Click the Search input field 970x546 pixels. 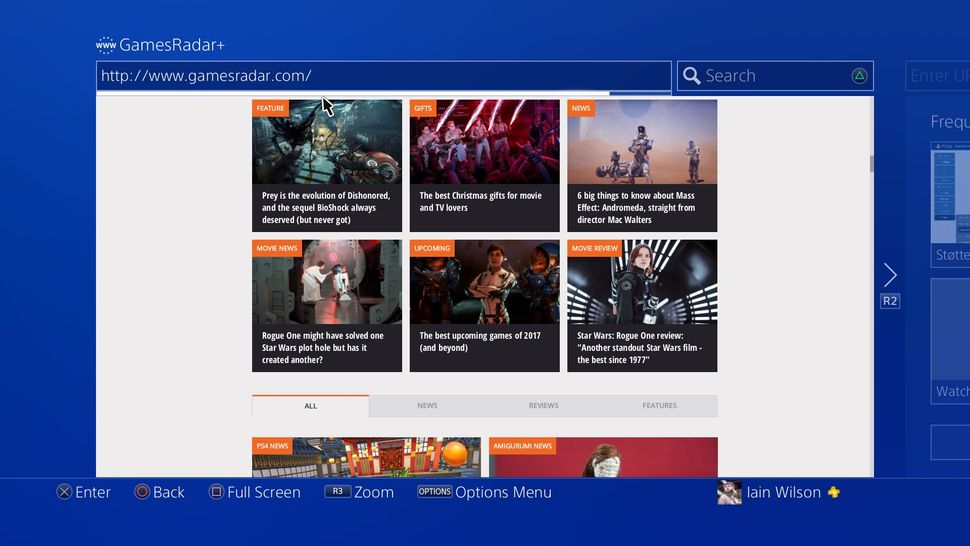click(775, 75)
